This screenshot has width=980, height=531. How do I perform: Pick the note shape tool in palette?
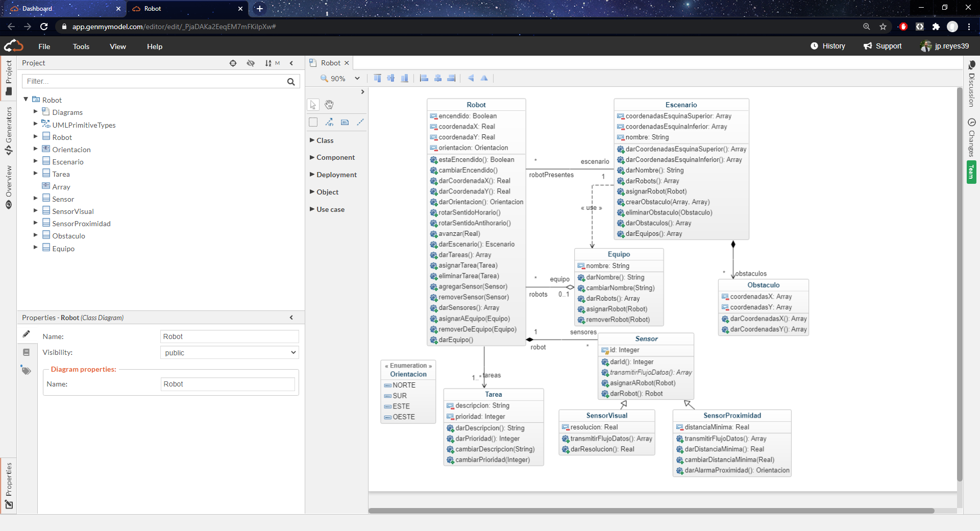point(345,122)
